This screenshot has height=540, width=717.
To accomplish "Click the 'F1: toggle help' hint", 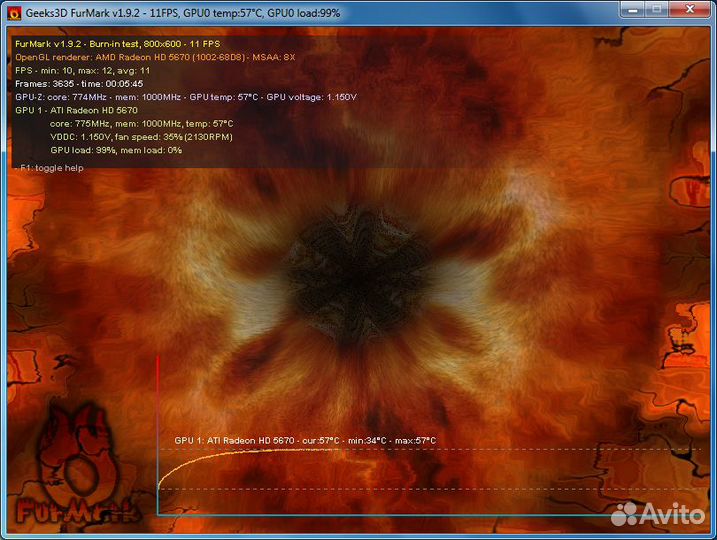I will (x=49, y=168).
